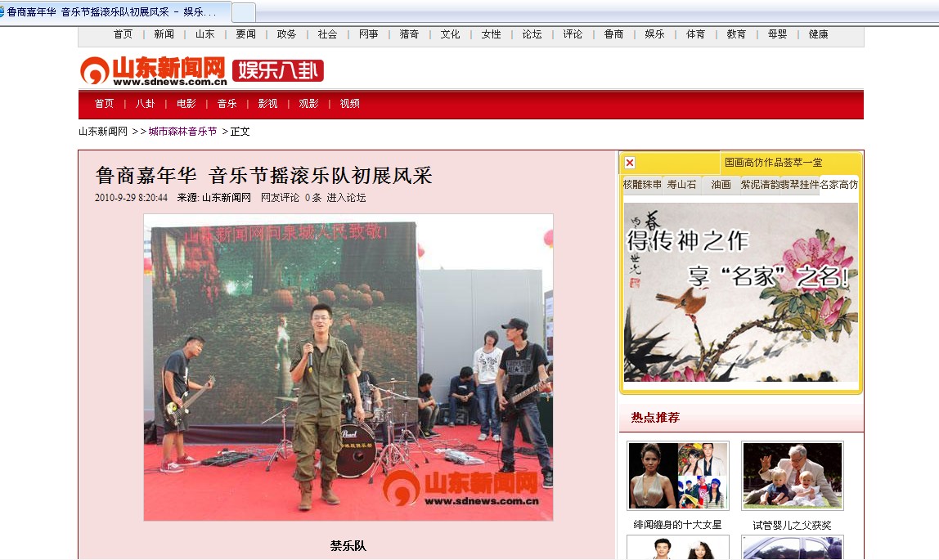Select 视频 in the red navigation bar
The image size is (939, 560).
click(x=349, y=104)
